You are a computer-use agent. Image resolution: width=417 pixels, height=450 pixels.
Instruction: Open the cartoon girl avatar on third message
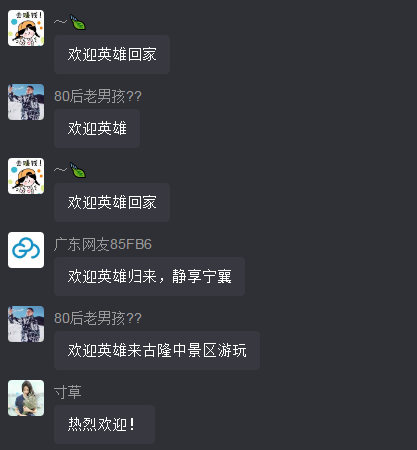[x=26, y=176]
